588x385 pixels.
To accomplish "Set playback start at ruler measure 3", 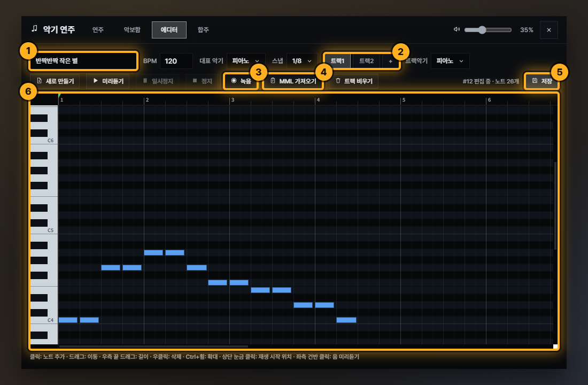I will tap(232, 100).
